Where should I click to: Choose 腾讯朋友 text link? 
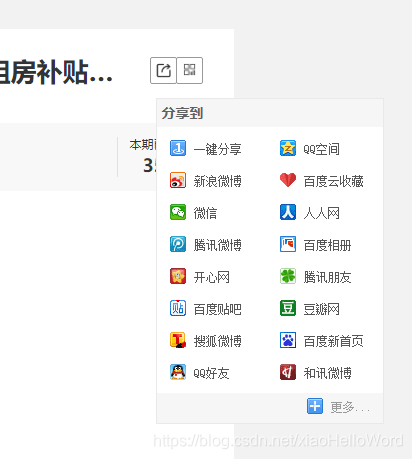tap(327, 277)
